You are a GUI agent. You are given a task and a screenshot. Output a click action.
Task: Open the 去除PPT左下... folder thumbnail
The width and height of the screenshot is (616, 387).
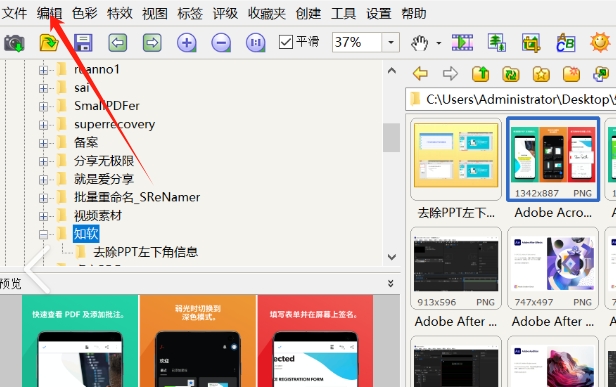click(456, 159)
